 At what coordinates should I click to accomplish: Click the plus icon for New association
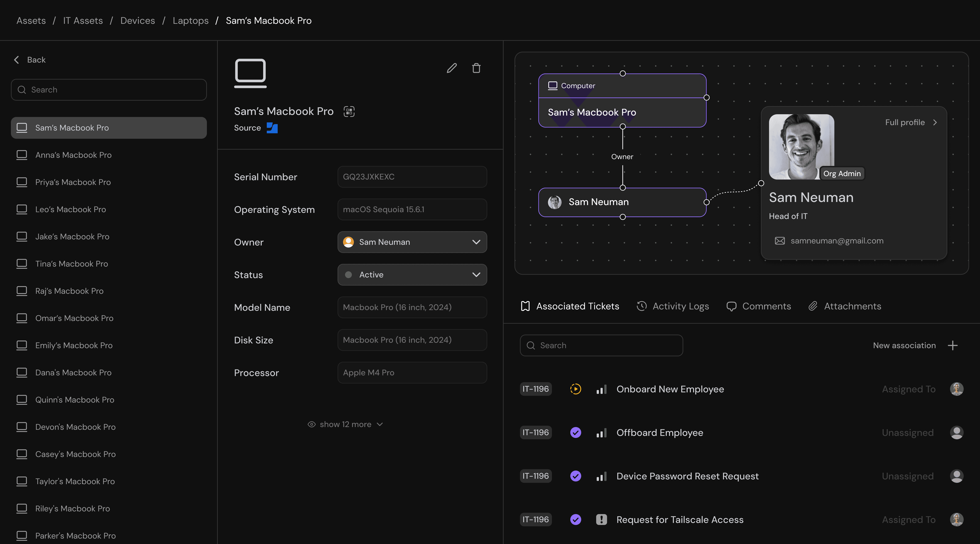(x=953, y=345)
